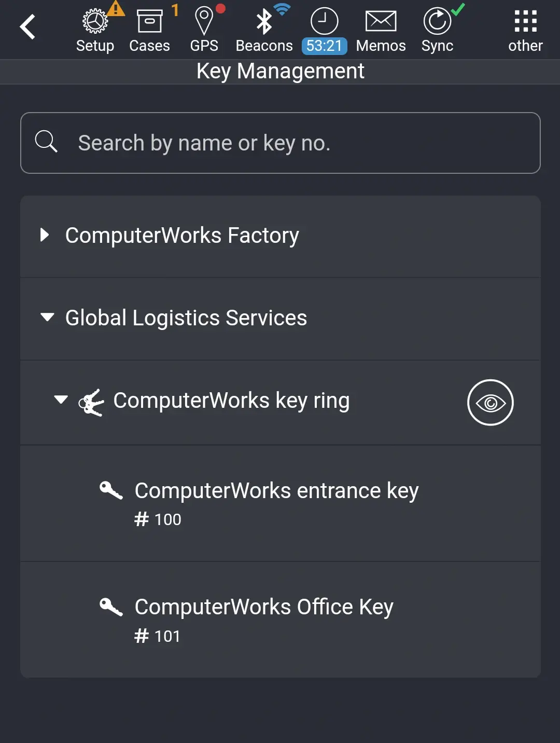Navigate back with the left arrow
Viewport: 560px width, 743px height.
tap(27, 25)
